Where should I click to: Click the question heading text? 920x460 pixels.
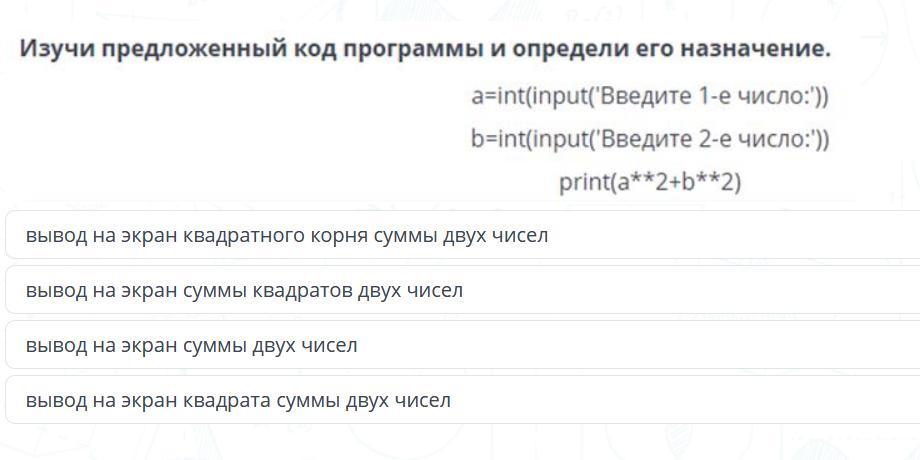point(425,49)
